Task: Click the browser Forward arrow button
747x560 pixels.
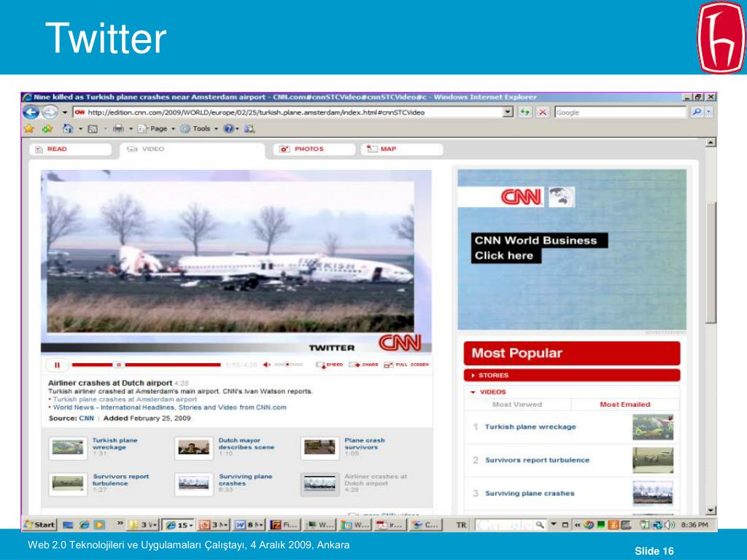Action: point(50,112)
